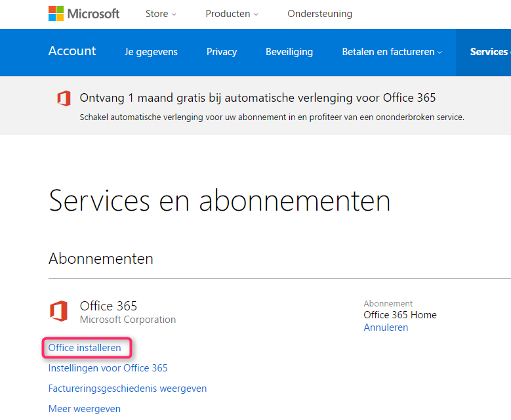Viewport: 511px width, 420px height.
Task: Click the small 'Abonnement' label above Office 365 Home
Action: point(388,304)
